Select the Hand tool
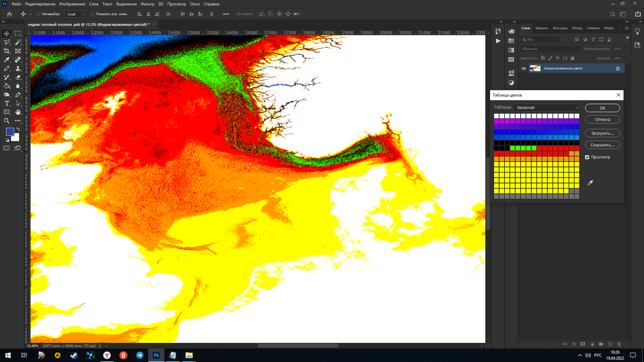The height and width of the screenshot is (362, 644). pos(18,112)
